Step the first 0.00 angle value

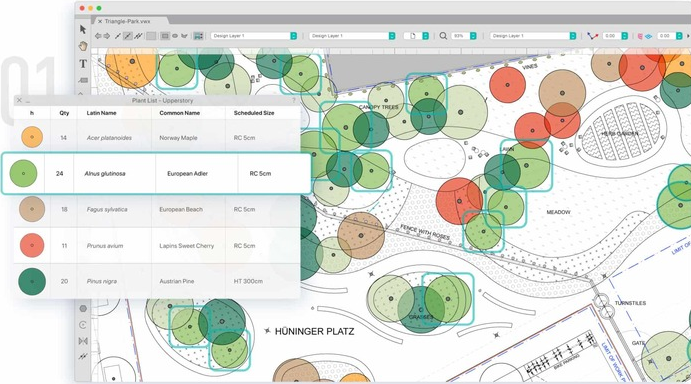coord(624,36)
